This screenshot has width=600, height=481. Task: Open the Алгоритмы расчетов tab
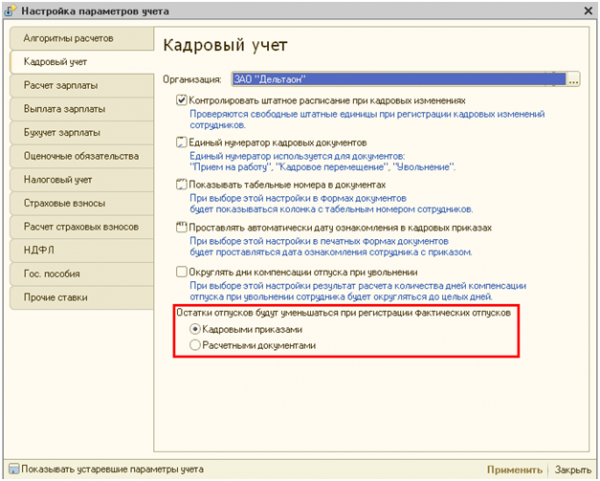77,38
